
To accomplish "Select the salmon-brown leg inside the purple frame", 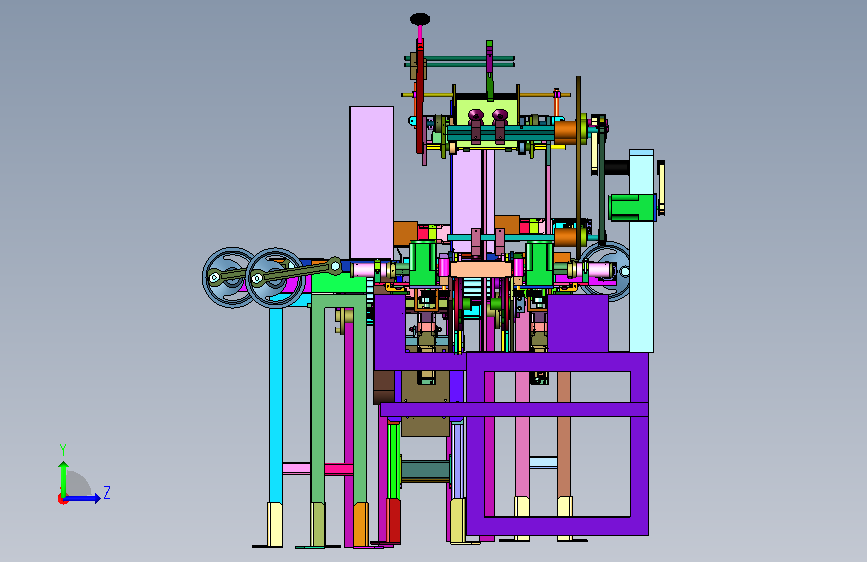I will point(564,434).
